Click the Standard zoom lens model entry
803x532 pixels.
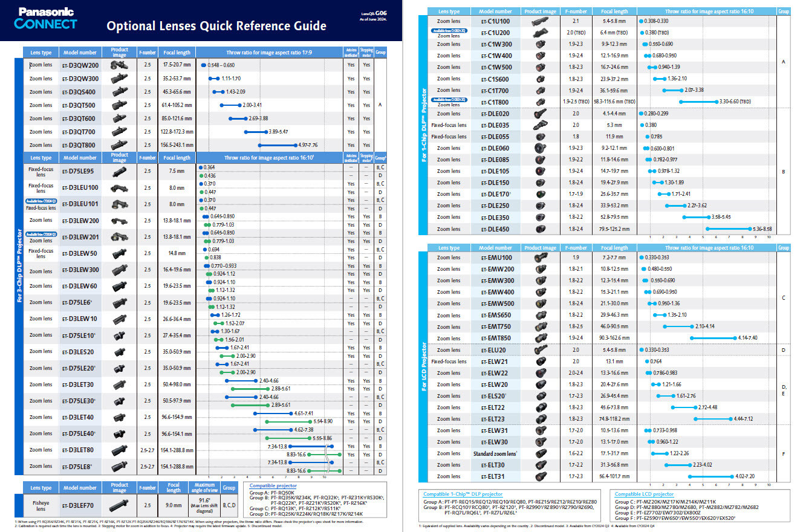tap(496, 453)
